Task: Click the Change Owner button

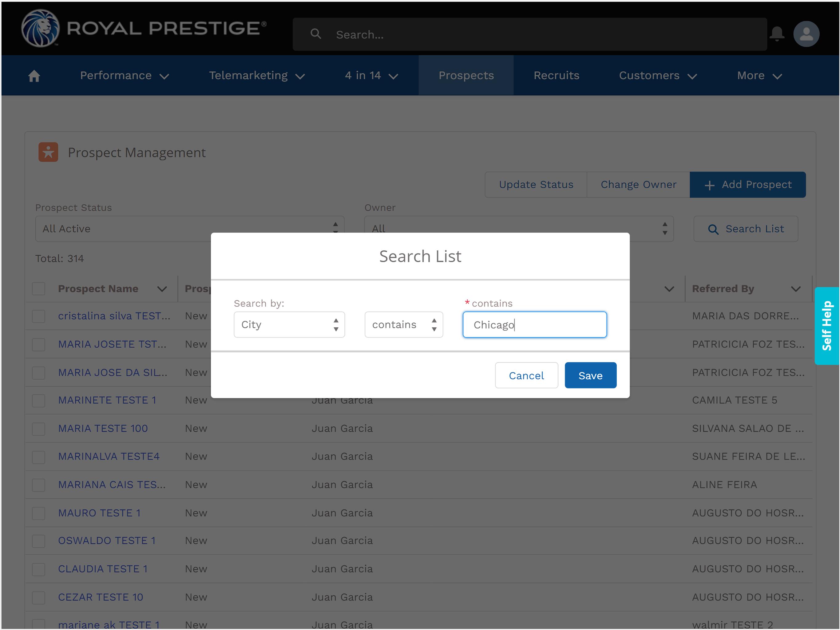Action: pyautogui.click(x=638, y=185)
